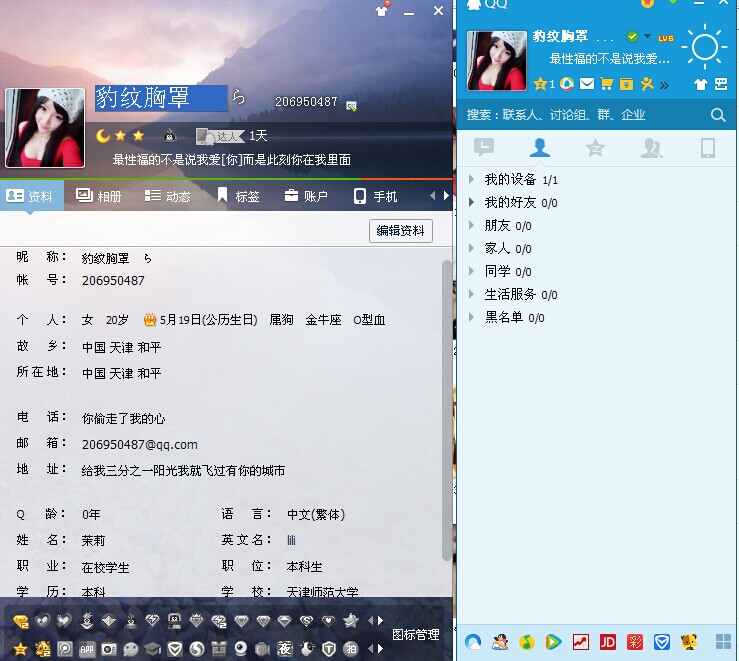Viewport: 739px width, 661px height.
Task: Click the gift box badge icon
Action: (x=219, y=649)
